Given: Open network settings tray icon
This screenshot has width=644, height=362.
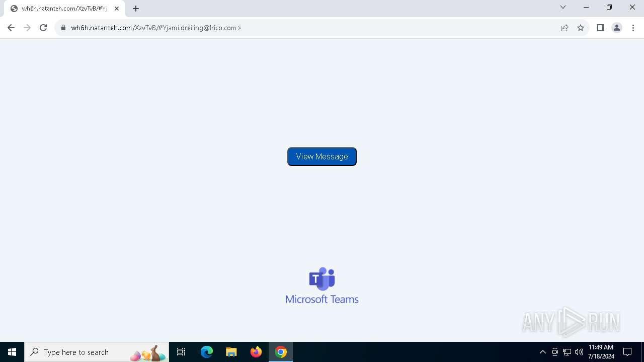Looking at the screenshot, I should [x=567, y=352].
